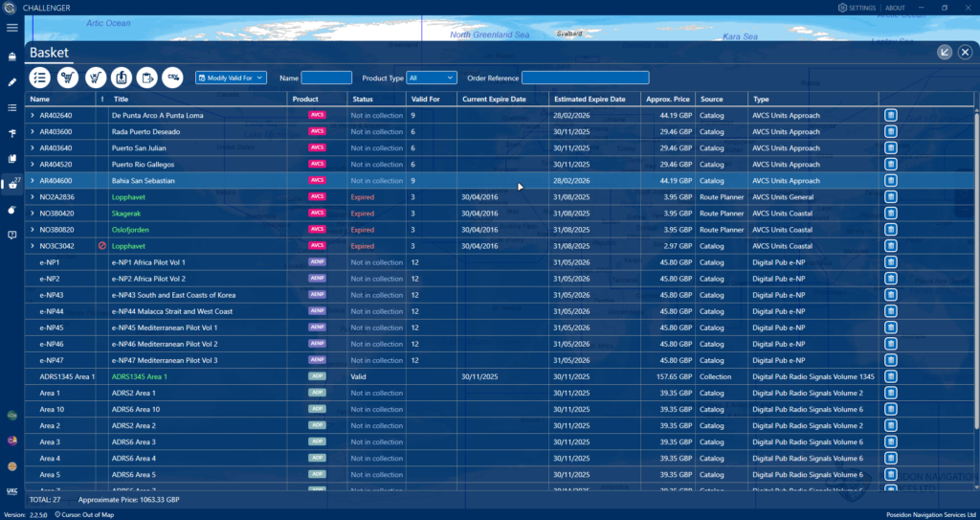Open the UKC manager icon
Viewport: 980px width, 520px height.
(x=11, y=491)
